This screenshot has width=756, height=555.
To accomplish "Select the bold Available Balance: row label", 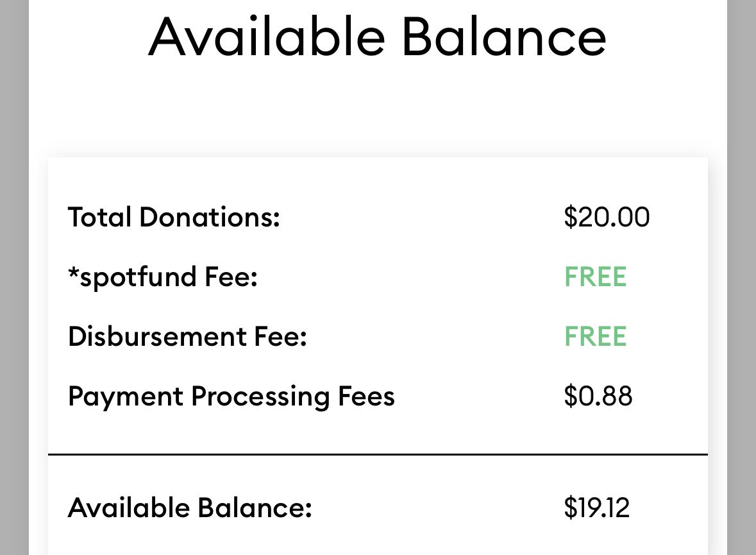I will [x=190, y=508].
